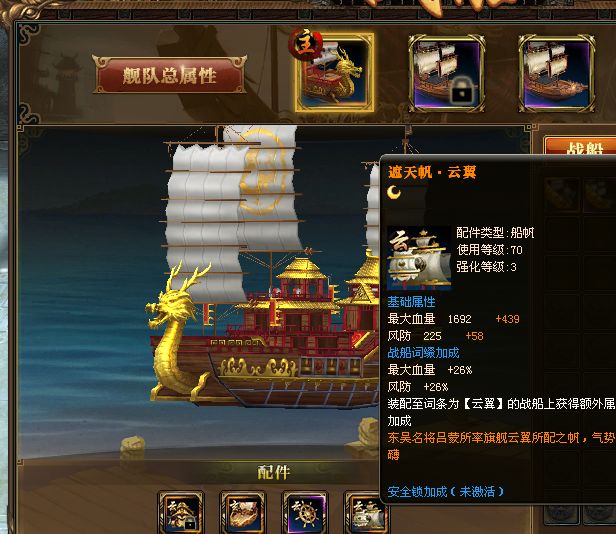This screenshot has height=534, width=616.
Task: Click the padlock on the locked warship
Action: coord(462,91)
